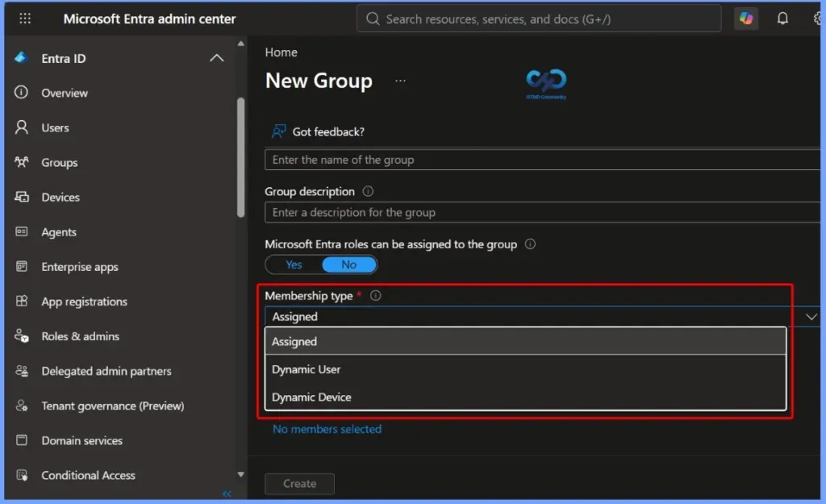Open the app launcher waffle icon
The height and width of the screenshot is (504, 826).
25,19
